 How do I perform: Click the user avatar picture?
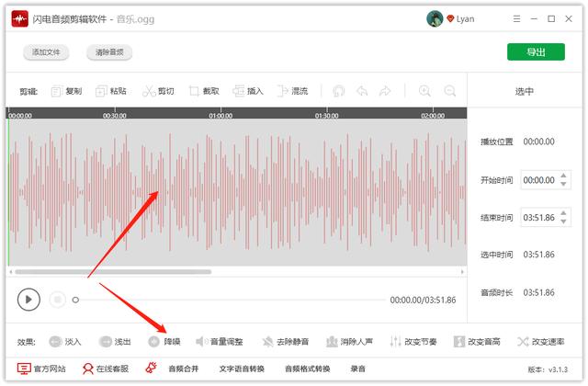click(x=435, y=18)
